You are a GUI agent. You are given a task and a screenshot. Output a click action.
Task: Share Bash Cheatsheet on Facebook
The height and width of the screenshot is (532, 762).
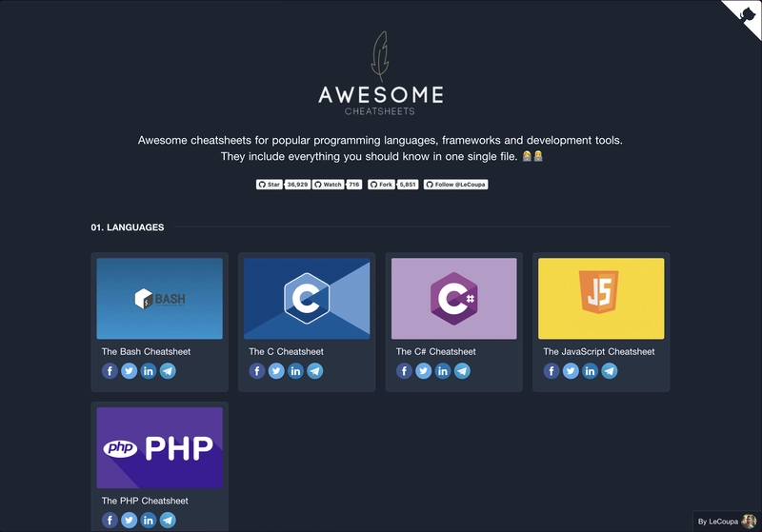pyautogui.click(x=110, y=371)
